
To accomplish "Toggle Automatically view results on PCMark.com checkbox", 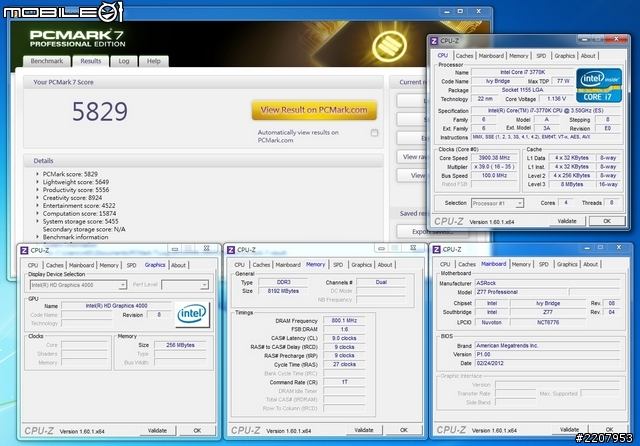I will 374,133.
